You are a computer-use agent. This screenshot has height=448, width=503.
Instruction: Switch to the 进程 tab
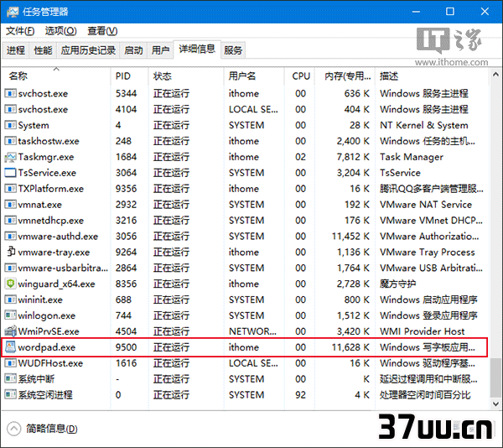(x=15, y=50)
